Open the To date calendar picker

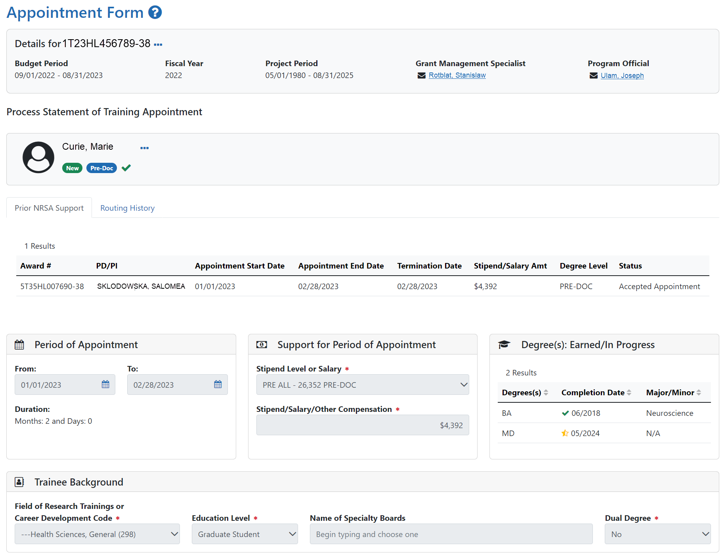click(x=218, y=384)
